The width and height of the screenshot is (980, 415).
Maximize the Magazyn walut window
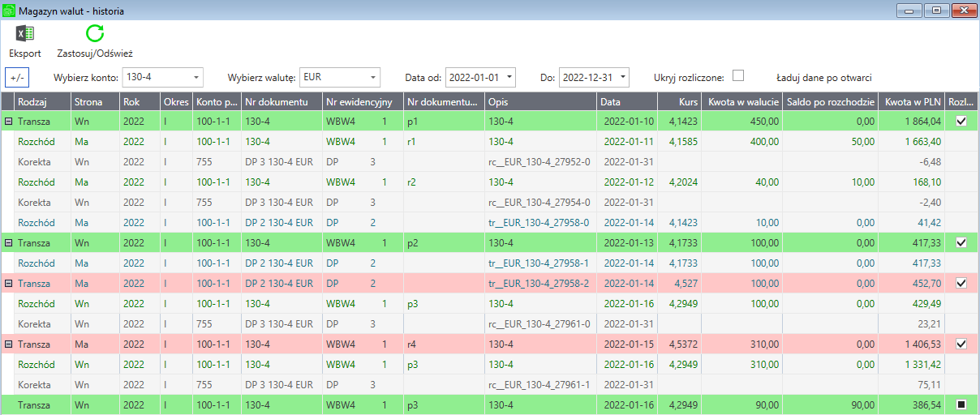(936, 11)
